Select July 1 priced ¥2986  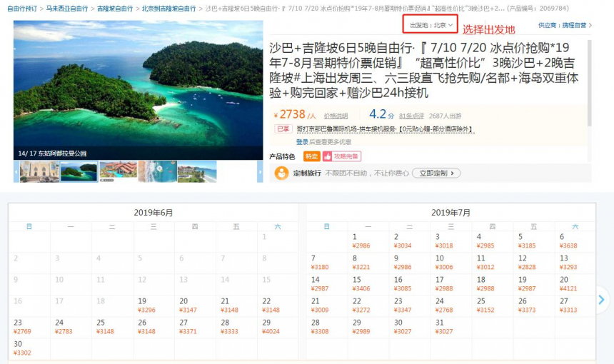368,241
